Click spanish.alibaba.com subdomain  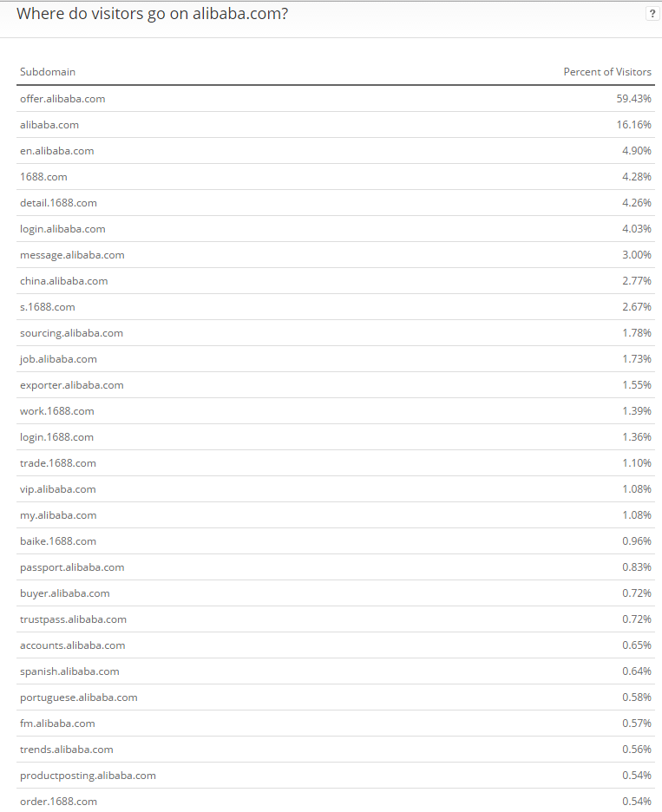pyautogui.click(x=69, y=671)
